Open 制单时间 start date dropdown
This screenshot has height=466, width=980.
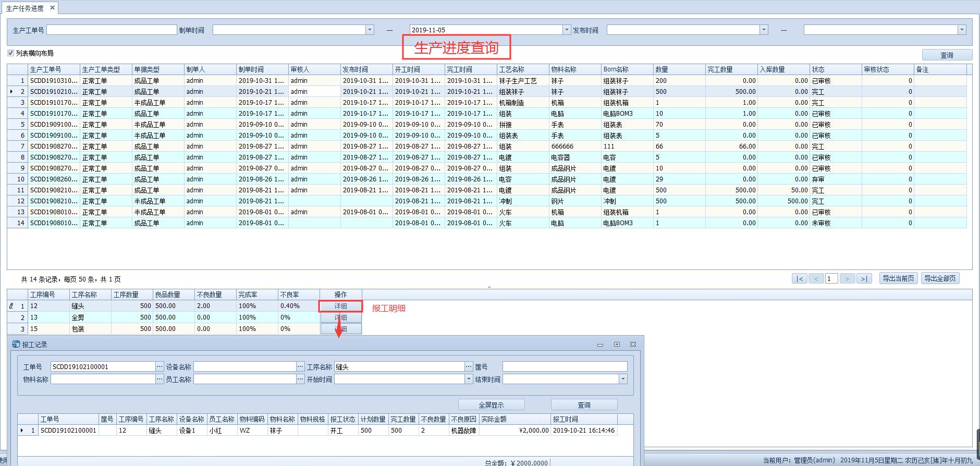click(370, 30)
